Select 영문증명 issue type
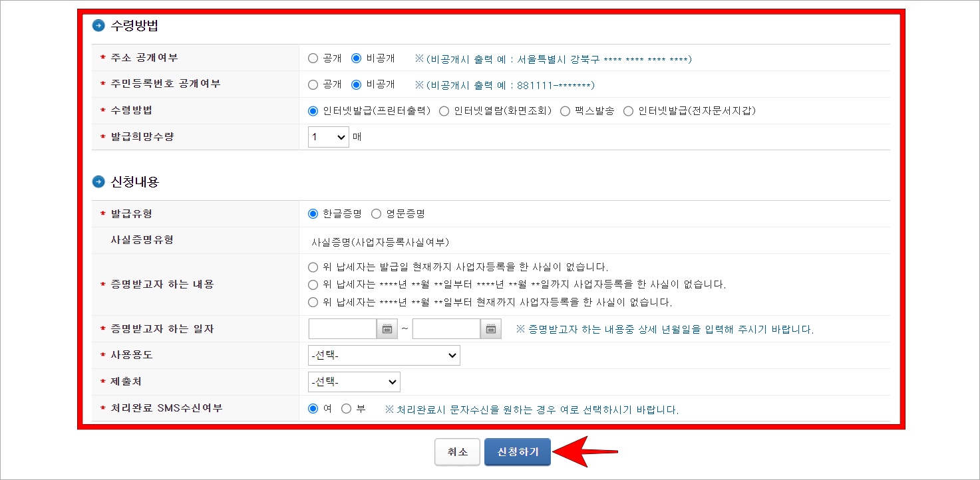 pyautogui.click(x=377, y=214)
